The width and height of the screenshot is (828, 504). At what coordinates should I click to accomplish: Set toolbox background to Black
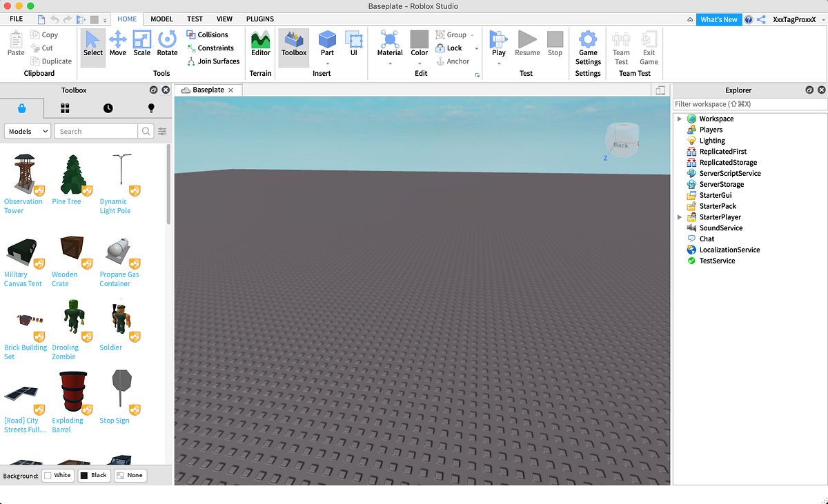point(94,475)
